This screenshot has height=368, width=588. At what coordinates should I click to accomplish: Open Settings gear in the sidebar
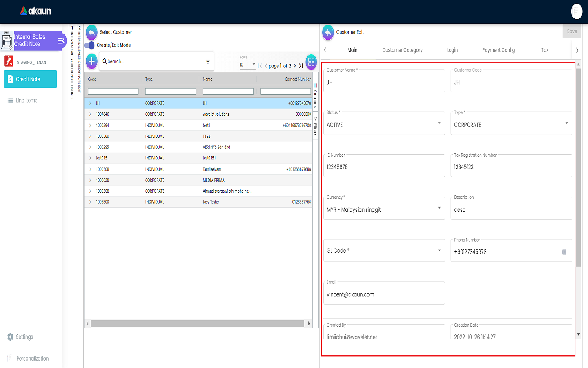pyautogui.click(x=11, y=337)
